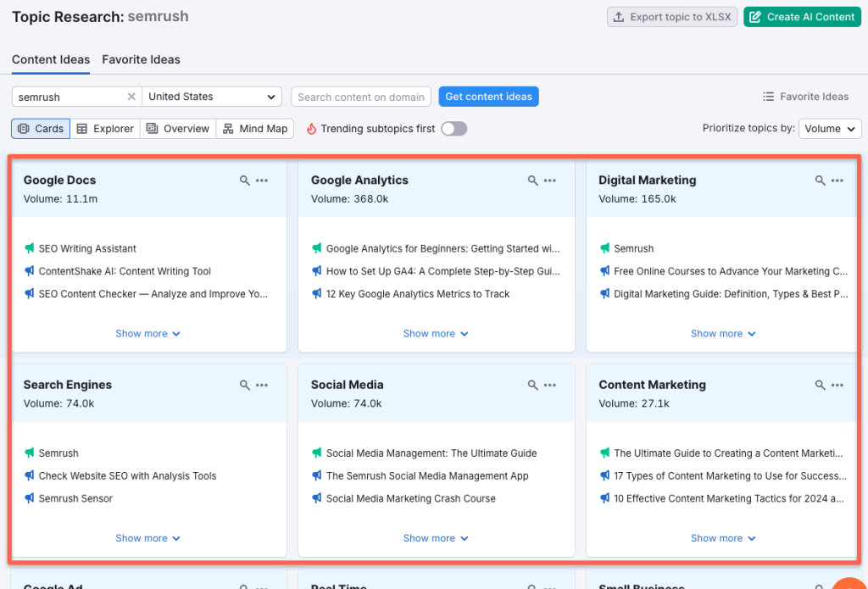Switch to the Favorite Ideas tab
The width and height of the screenshot is (868, 589).
tap(141, 59)
